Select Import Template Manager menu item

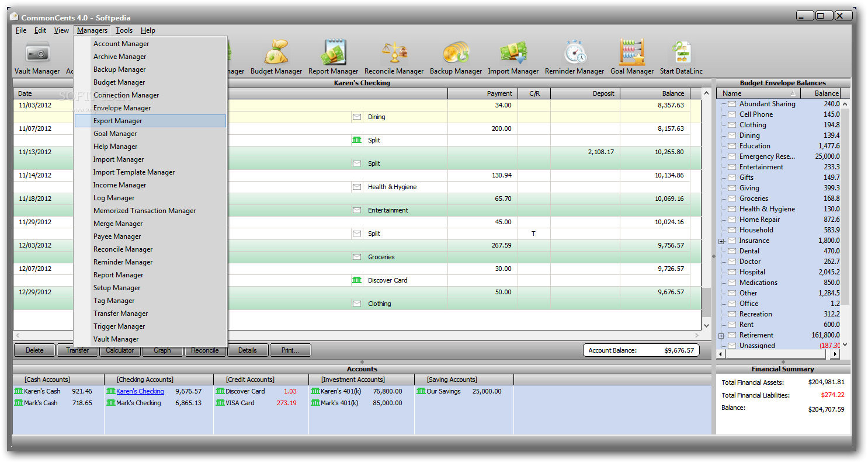150,172
